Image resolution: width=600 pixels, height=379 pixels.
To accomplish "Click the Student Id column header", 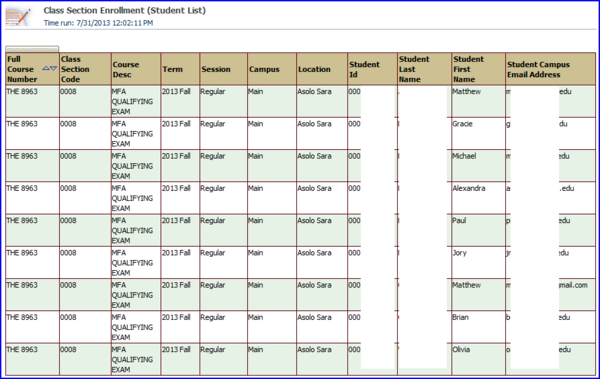I will [x=372, y=69].
